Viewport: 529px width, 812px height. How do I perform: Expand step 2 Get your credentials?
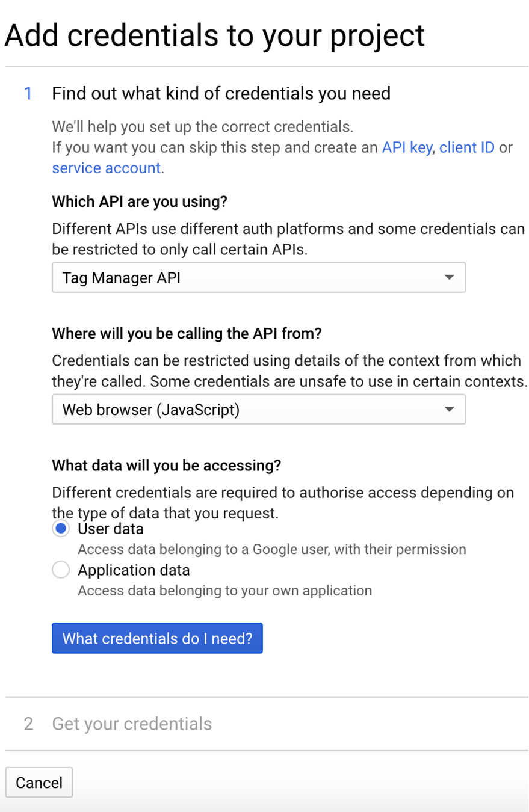tap(132, 723)
